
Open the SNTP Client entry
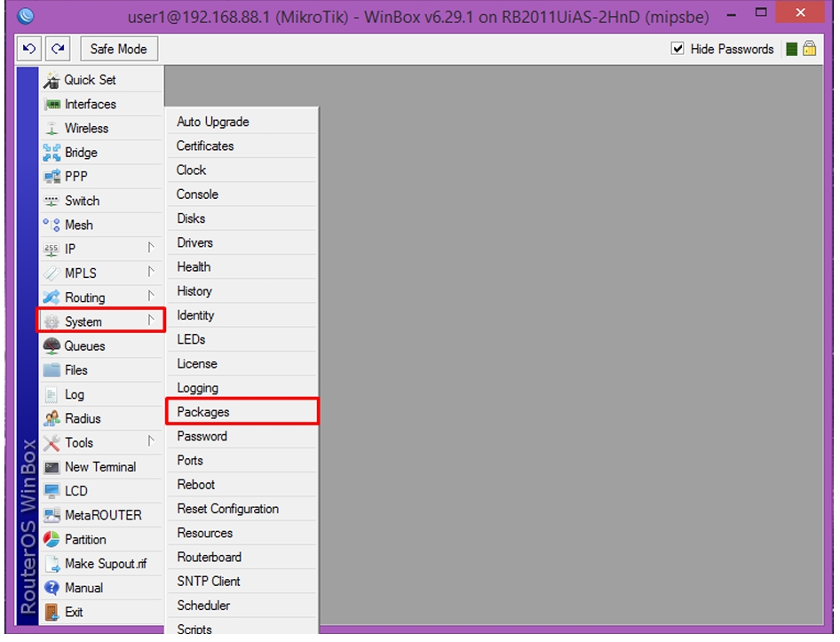pos(242,582)
